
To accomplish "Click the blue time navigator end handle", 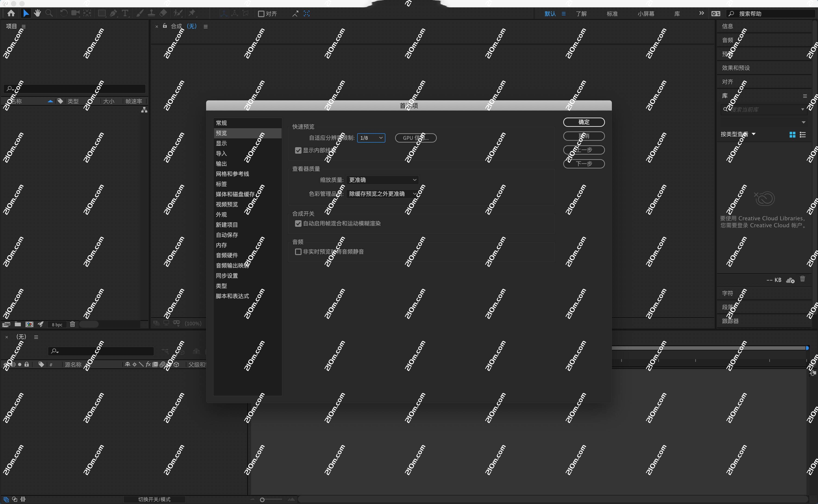I will point(807,348).
